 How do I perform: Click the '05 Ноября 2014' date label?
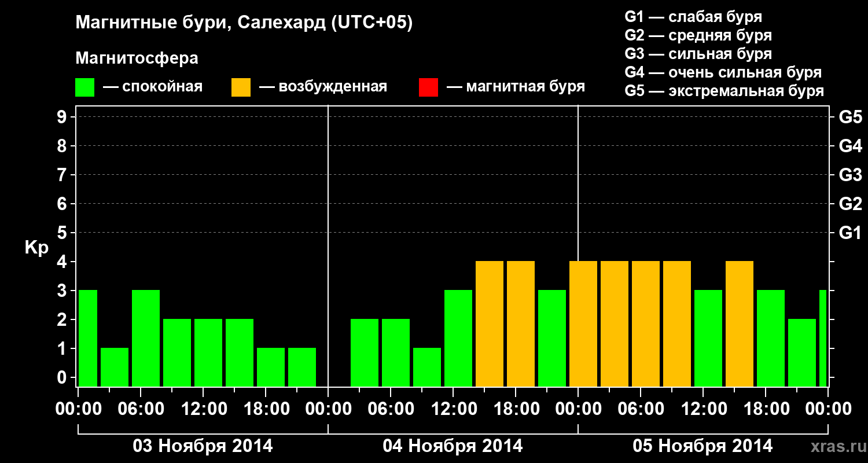click(703, 446)
